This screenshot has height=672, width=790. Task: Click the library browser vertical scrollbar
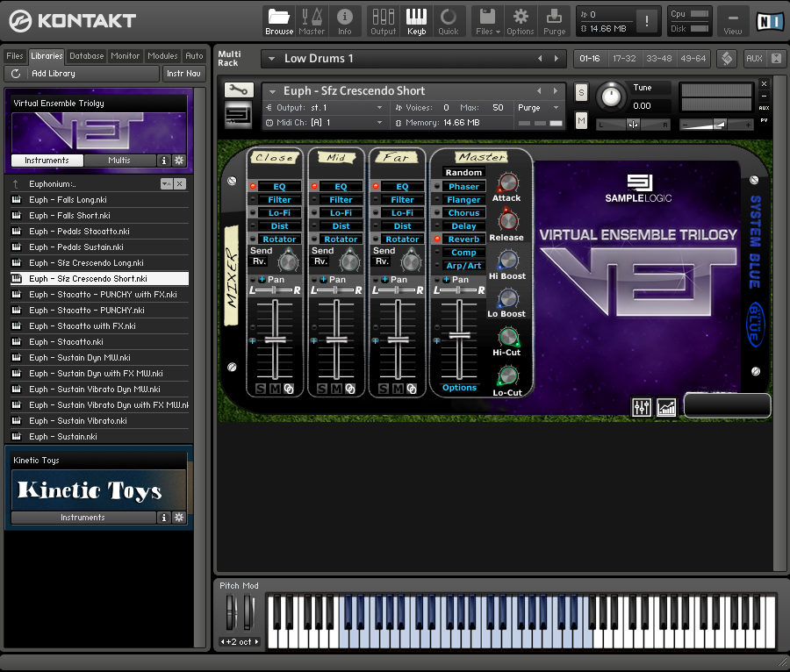(x=199, y=368)
